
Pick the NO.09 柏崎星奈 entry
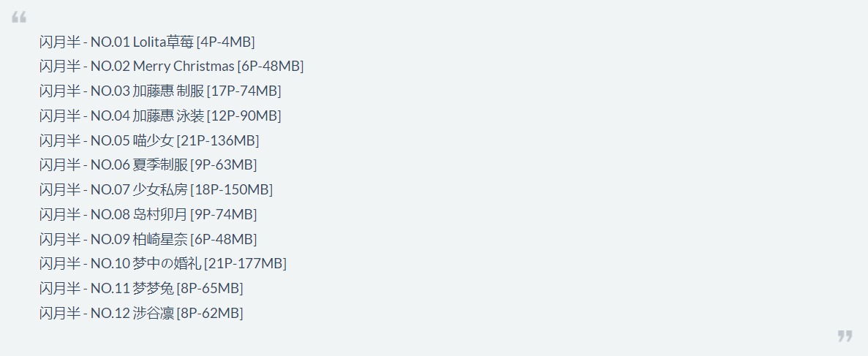coord(148,238)
